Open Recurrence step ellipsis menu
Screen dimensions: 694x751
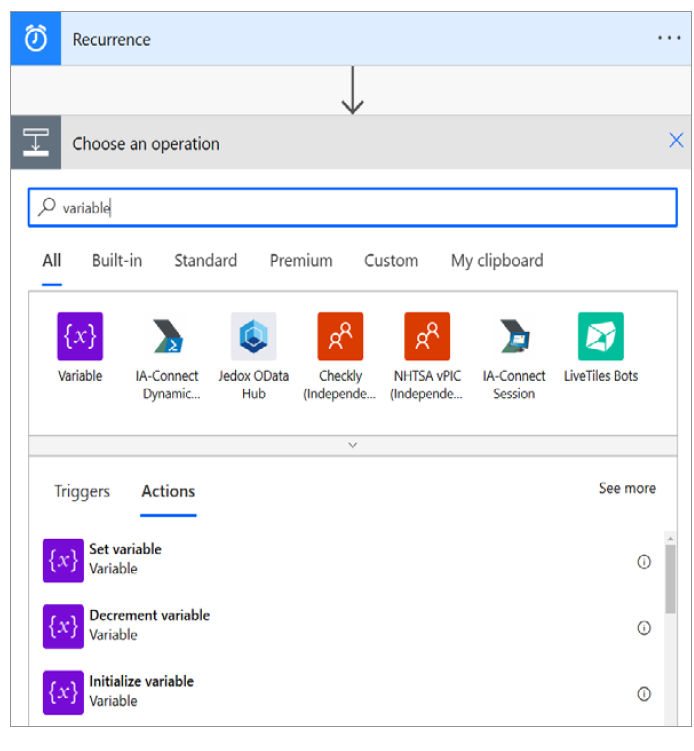pyautogui.click(x=668, y=39)
